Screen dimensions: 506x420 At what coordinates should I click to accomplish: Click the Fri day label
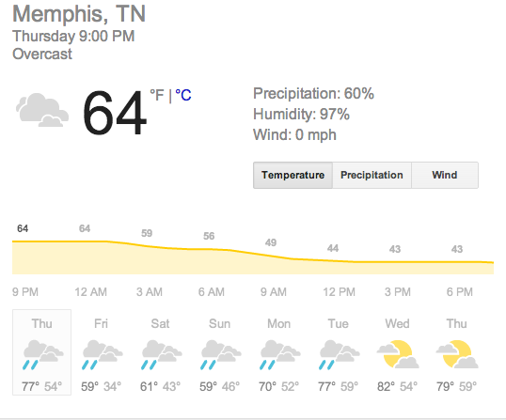101,323
